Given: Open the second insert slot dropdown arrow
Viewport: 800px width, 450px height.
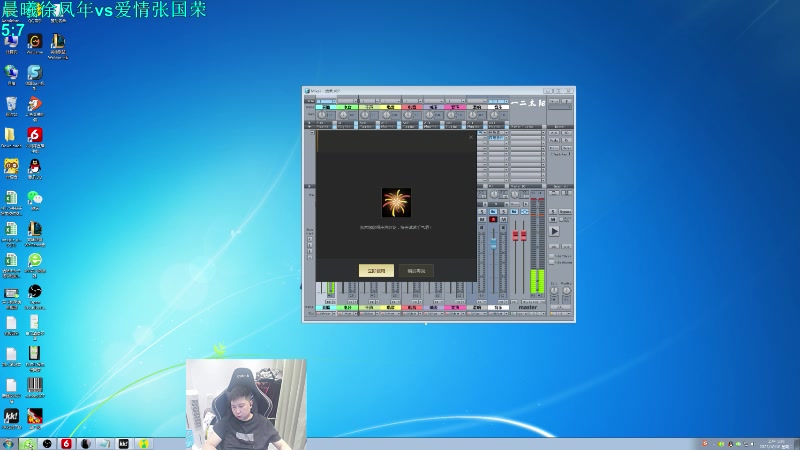Looking at the screenshot, I should (x=506, y=138).
